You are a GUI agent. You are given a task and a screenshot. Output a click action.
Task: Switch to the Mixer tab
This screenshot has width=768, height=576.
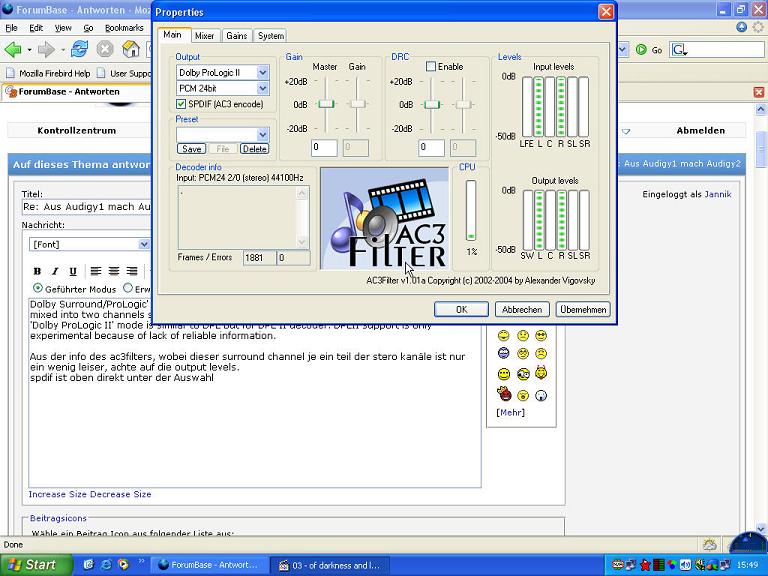point(204,36)
